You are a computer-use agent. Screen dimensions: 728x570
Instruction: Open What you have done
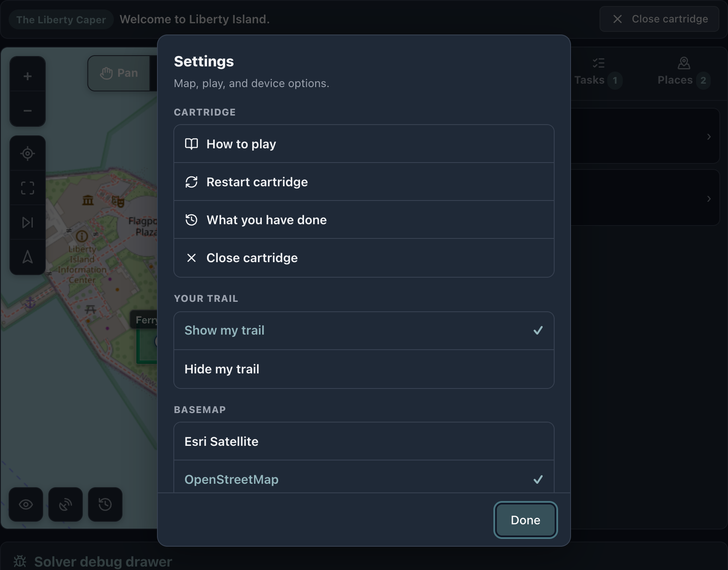pyautogui.click(x=364, y=220)
